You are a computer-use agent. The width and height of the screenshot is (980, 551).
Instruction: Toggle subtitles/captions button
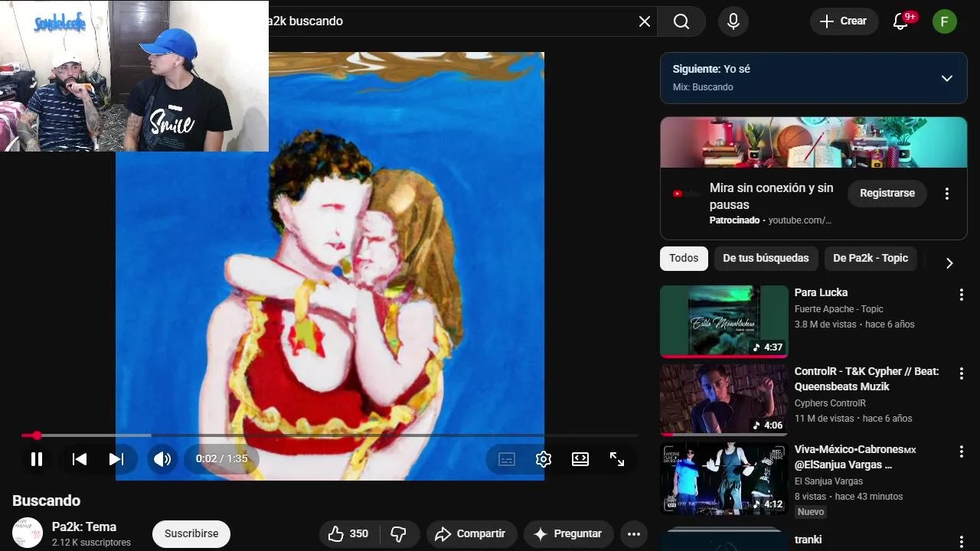507,459
